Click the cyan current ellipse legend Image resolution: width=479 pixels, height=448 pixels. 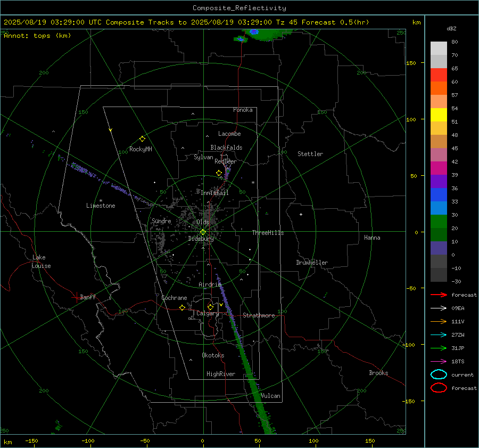[439, 374]
